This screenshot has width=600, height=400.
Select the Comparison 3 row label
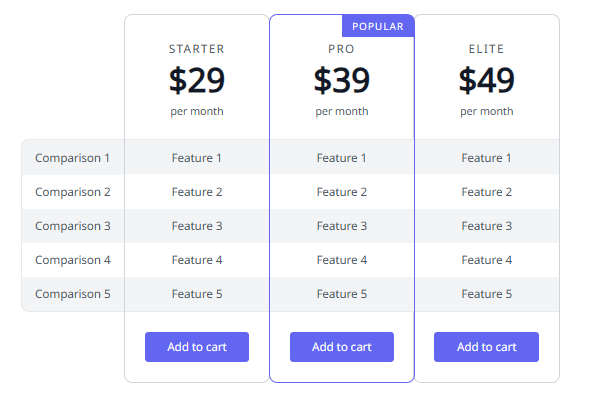(x=73, y=226)
